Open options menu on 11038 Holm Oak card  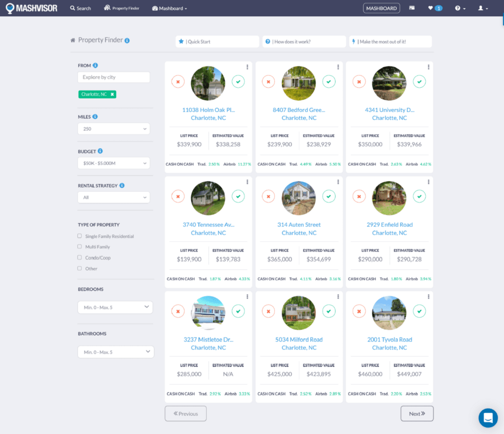[x=247, y=67]
